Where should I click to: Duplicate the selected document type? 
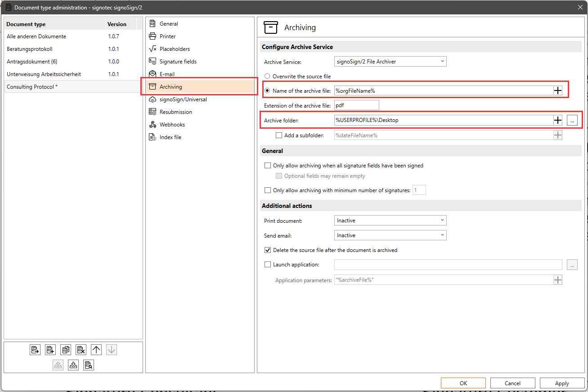point(66,350)
